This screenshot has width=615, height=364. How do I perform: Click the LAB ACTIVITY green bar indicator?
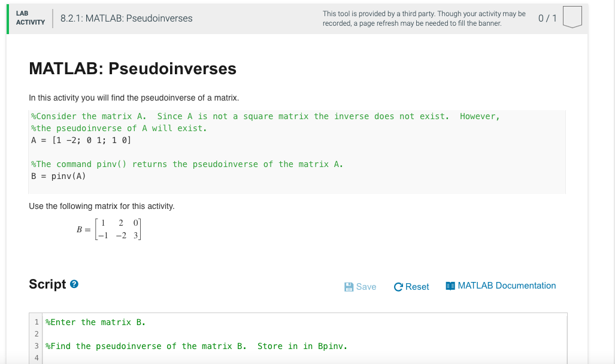7,18
